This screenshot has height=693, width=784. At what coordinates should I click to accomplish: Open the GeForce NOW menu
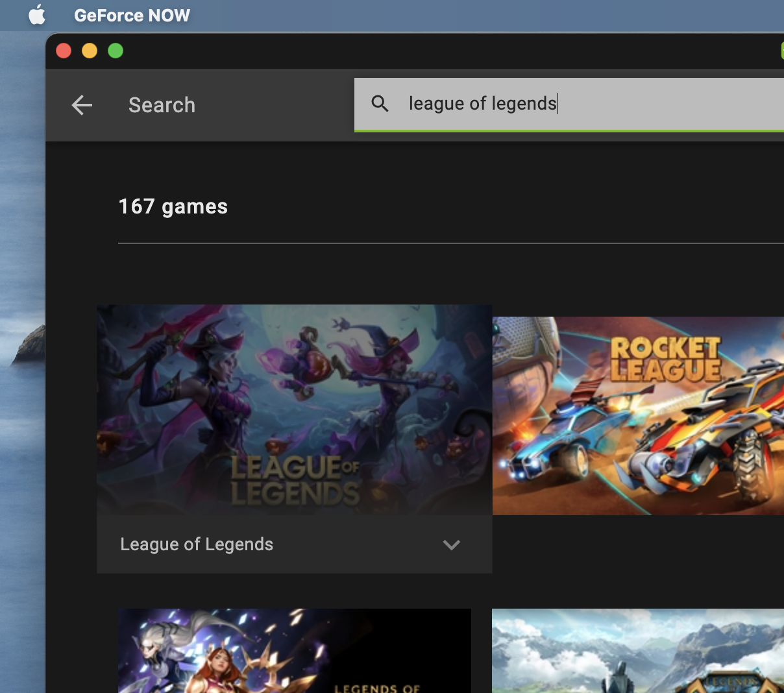[132, 16]
